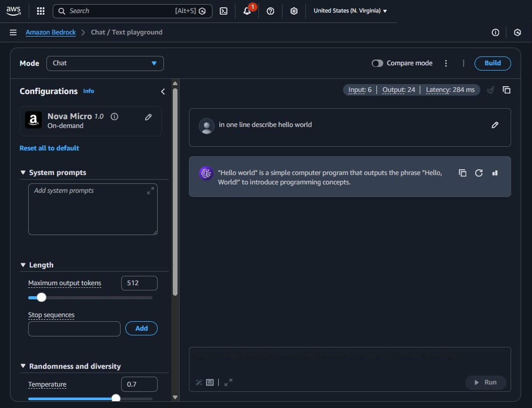Click the Build button

pos(492,63)
